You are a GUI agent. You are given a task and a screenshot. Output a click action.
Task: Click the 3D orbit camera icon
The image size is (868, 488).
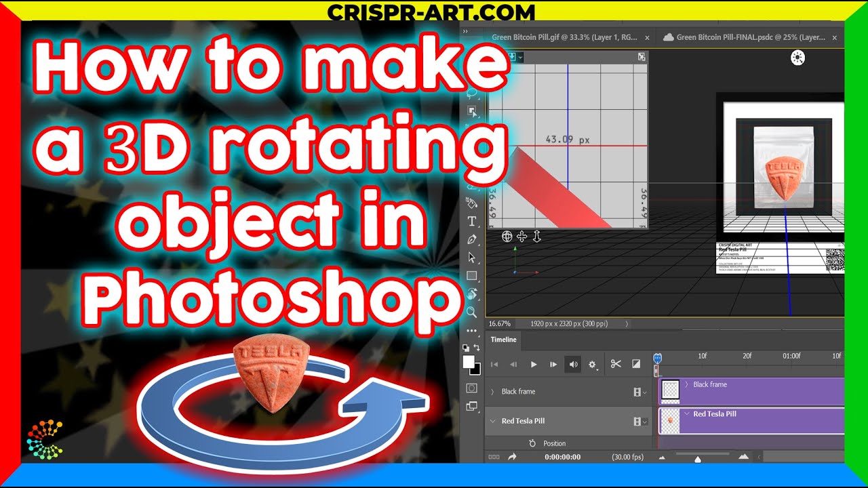click(507, 237)
